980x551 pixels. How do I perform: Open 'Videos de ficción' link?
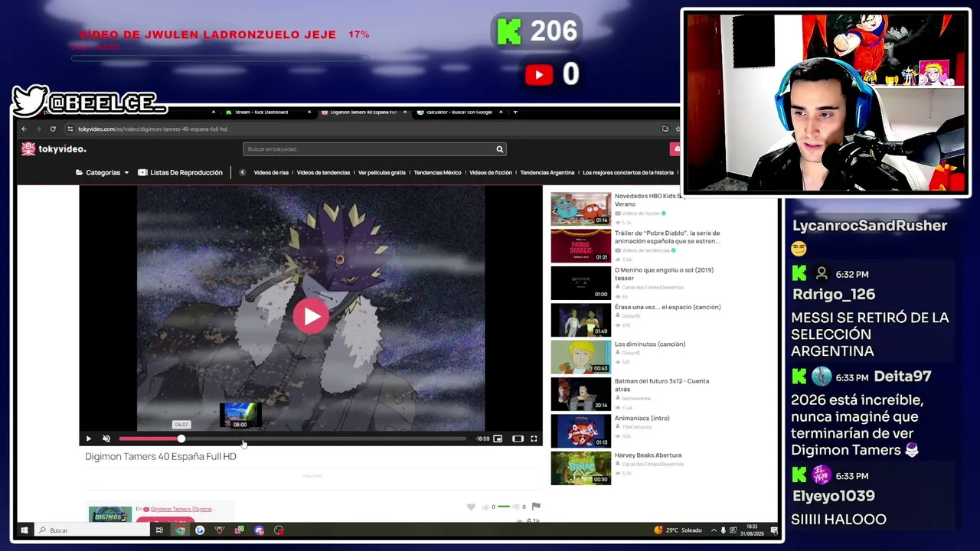pos(491,173)
